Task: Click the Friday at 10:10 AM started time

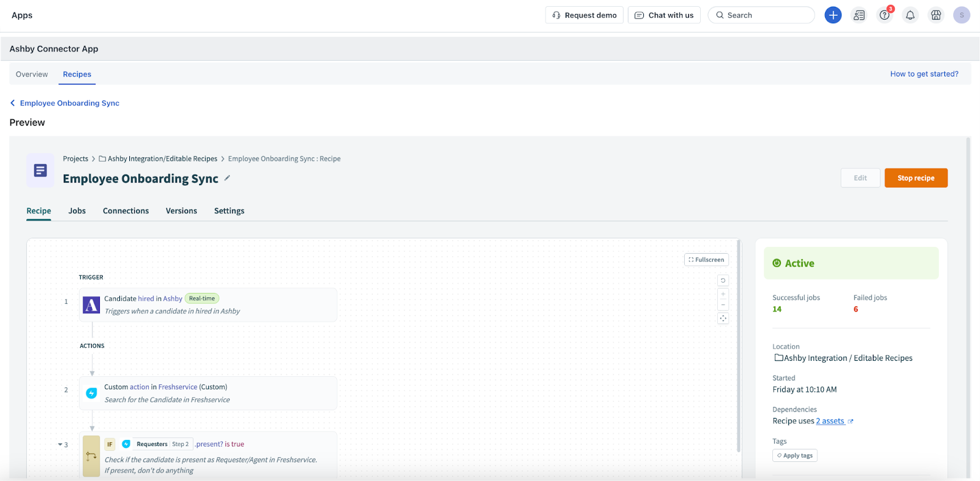Action: [x=804, y=389]
